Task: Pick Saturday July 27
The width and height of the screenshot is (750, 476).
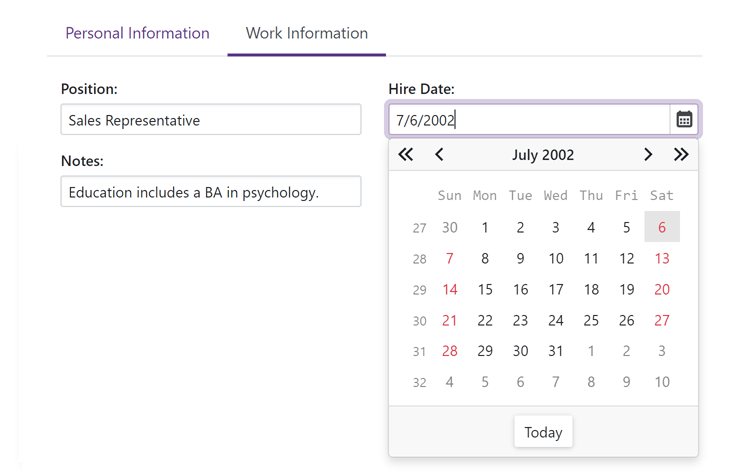Action: [x=662, y=321]
